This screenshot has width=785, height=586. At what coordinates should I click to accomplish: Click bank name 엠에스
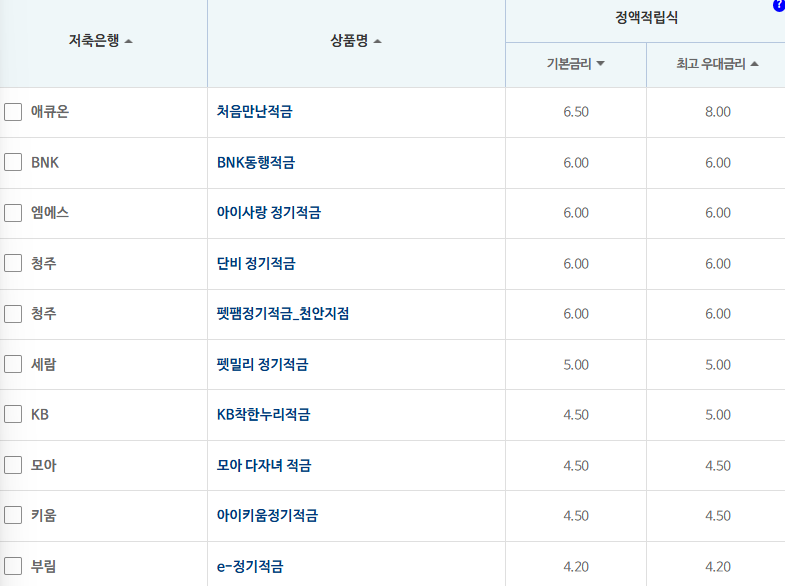click(x=50, y=213)
